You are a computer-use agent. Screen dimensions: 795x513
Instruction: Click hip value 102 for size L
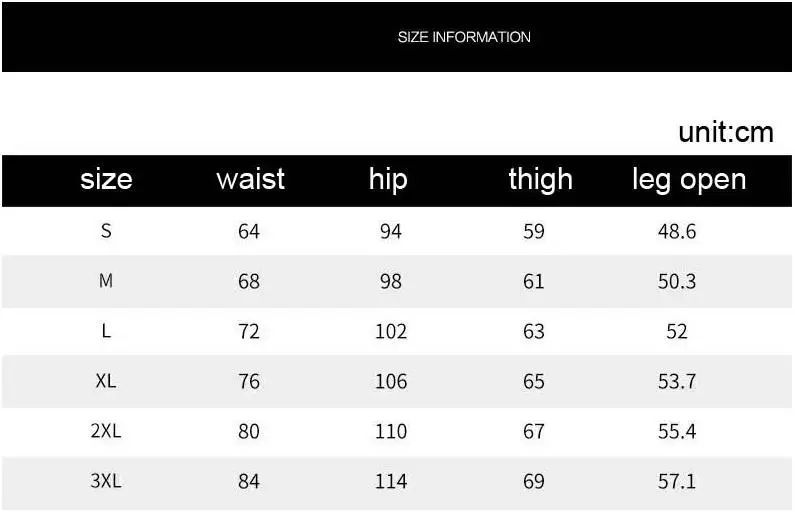tap(391, 332)
